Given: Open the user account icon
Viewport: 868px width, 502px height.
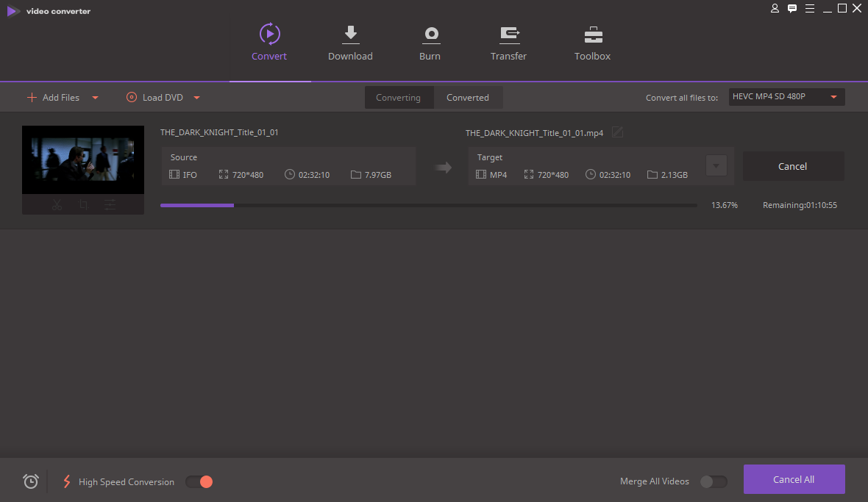Looking at the screenshot, I should click(775, 8).
